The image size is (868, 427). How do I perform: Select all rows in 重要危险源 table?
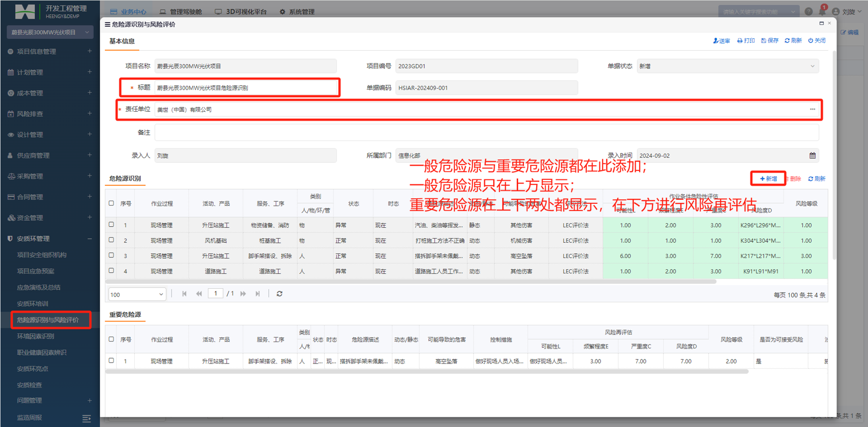click(111, 339)
